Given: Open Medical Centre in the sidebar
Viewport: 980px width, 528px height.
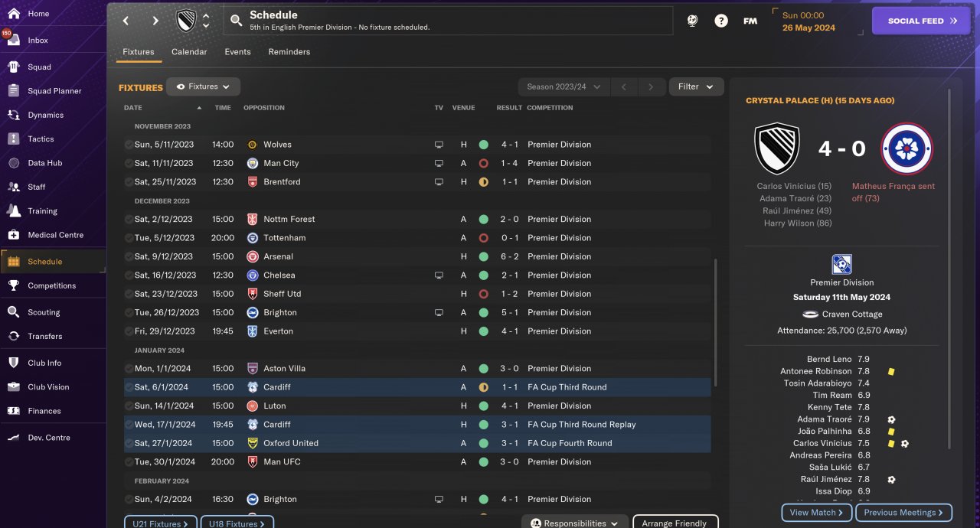Looking at the screenshot, I should click(55, 235).
